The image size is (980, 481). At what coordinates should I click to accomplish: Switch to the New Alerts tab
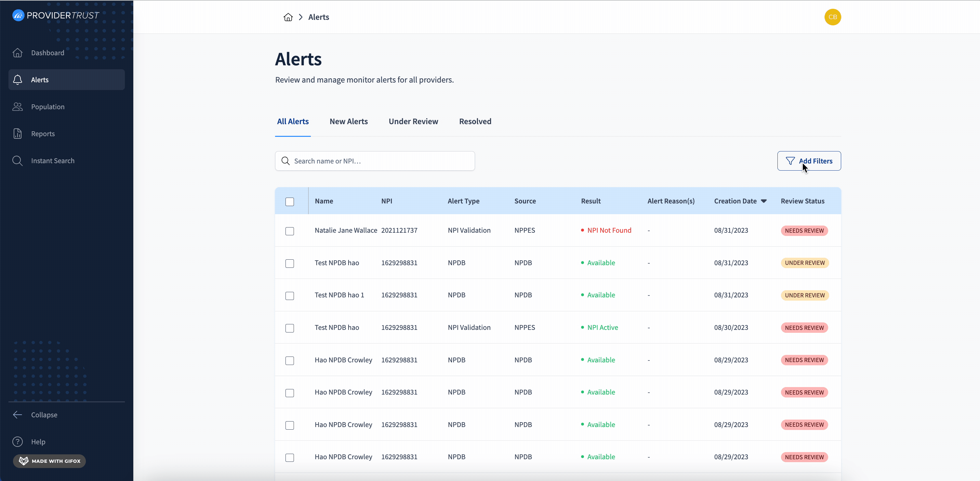coord(349,121)
